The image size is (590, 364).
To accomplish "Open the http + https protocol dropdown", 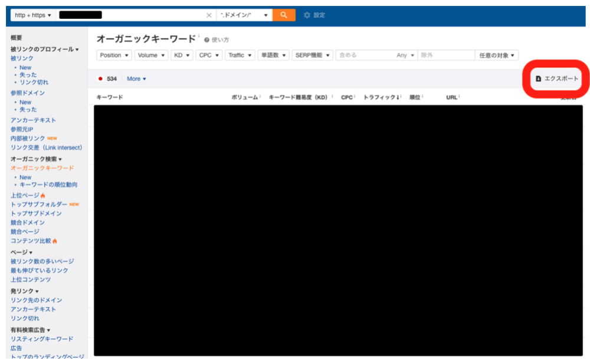I will pos(33,15).
